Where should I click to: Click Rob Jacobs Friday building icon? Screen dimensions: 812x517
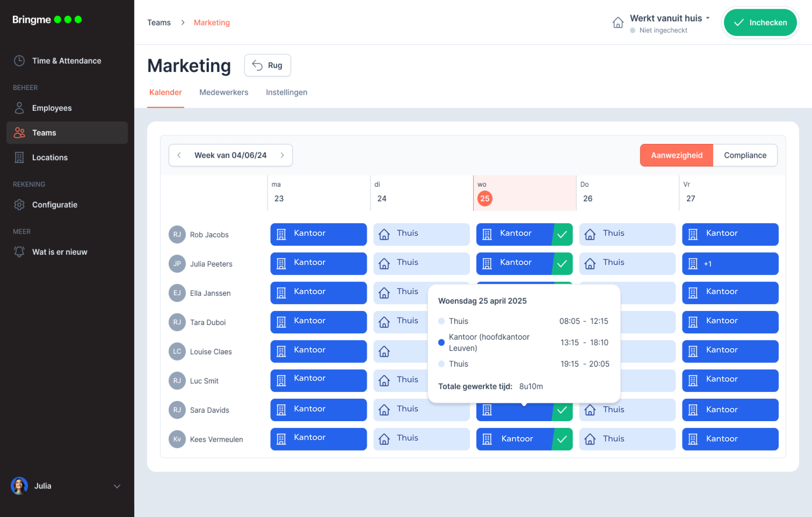(693, 234)
